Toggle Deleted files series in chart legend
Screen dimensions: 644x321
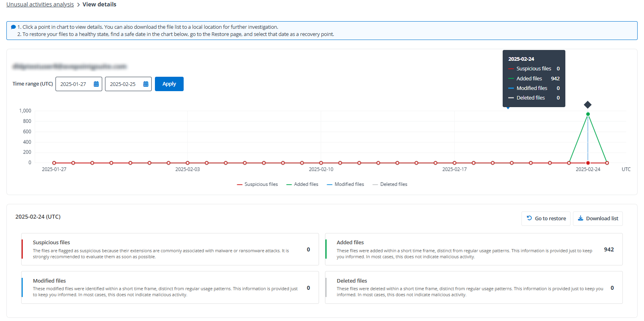coord(390,184)
